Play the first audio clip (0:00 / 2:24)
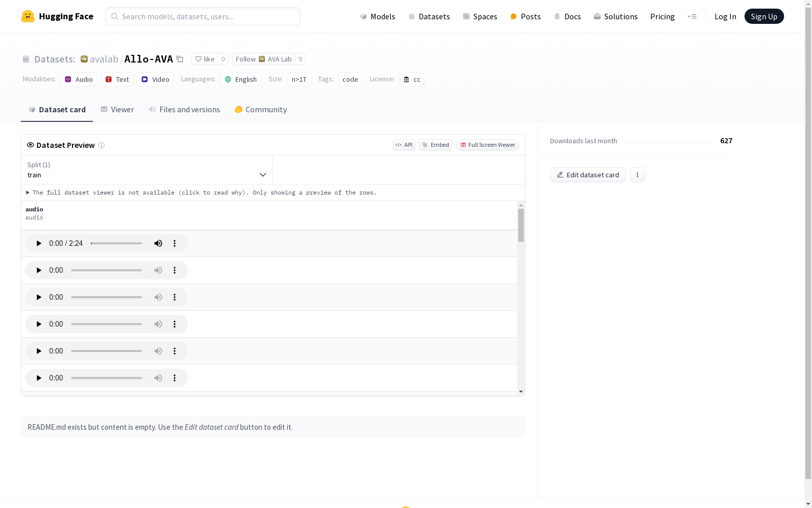The width and height of the screenshot is (812, 508). 39,243
